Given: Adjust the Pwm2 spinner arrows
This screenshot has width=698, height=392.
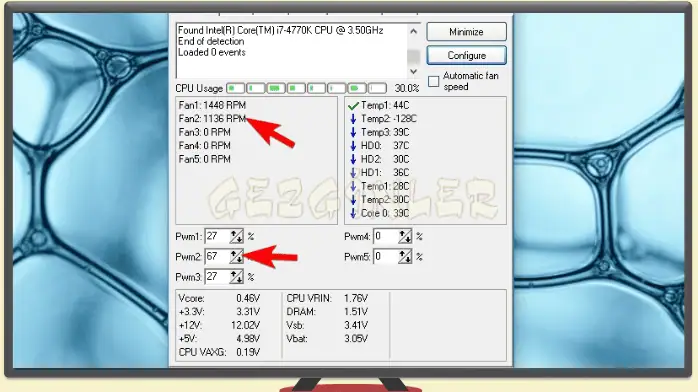Looking at the screenshot, I should pyautogui.click(x=236, y=257).
